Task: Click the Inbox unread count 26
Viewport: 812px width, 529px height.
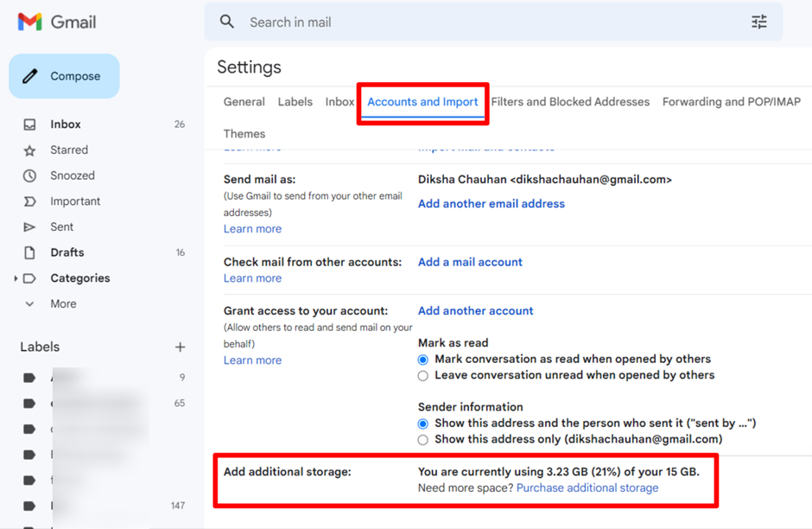Action: click(x=179, y=124)
